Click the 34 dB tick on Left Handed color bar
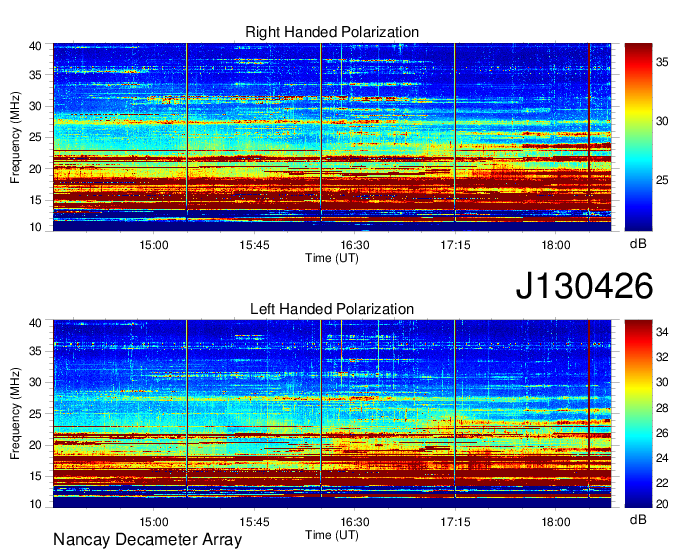This screenshot has height=552, width=680. coord(662,332)
